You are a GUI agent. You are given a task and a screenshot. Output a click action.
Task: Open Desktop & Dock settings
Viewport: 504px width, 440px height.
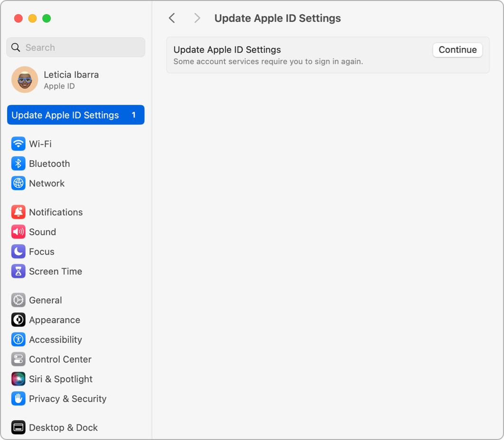pyautogui.click(x=63, y=428)
